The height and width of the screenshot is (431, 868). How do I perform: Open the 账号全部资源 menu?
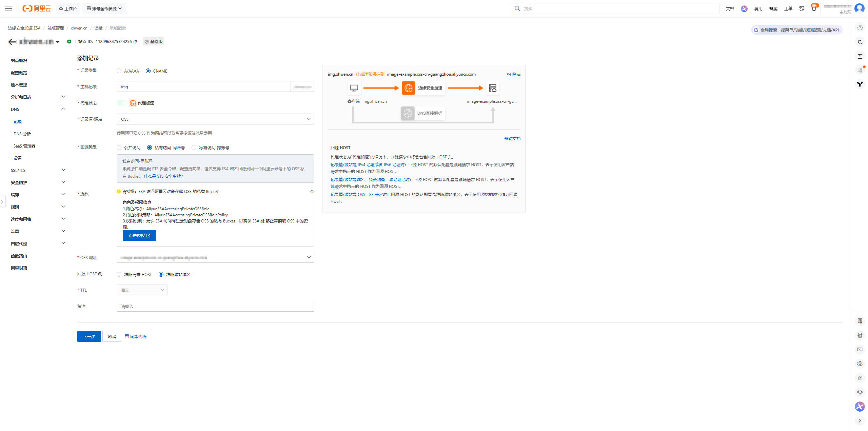tap(104, 8)
